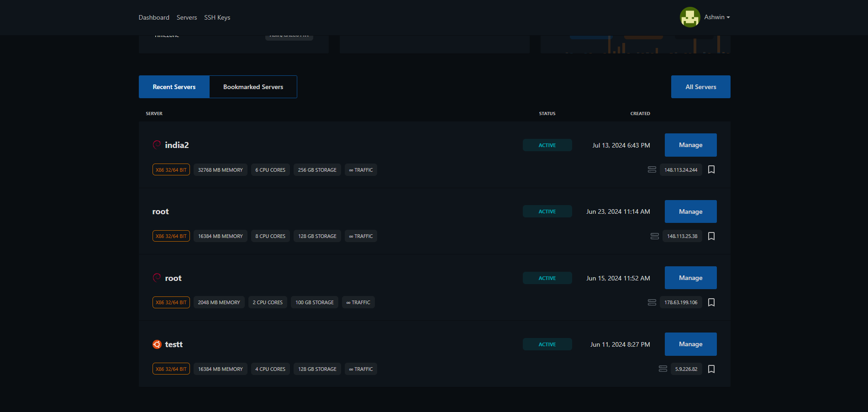Open Manage for the testt server

[690, 344]
